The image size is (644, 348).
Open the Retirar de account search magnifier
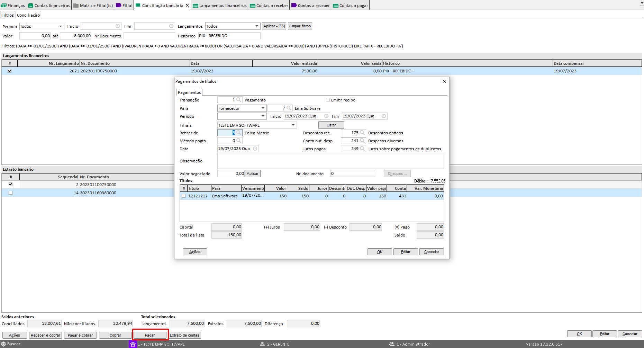coord(239,133)
